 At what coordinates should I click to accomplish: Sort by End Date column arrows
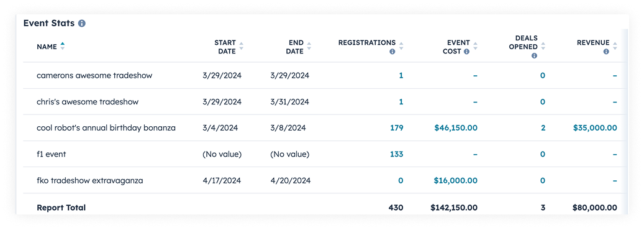(x=309, y=46)
